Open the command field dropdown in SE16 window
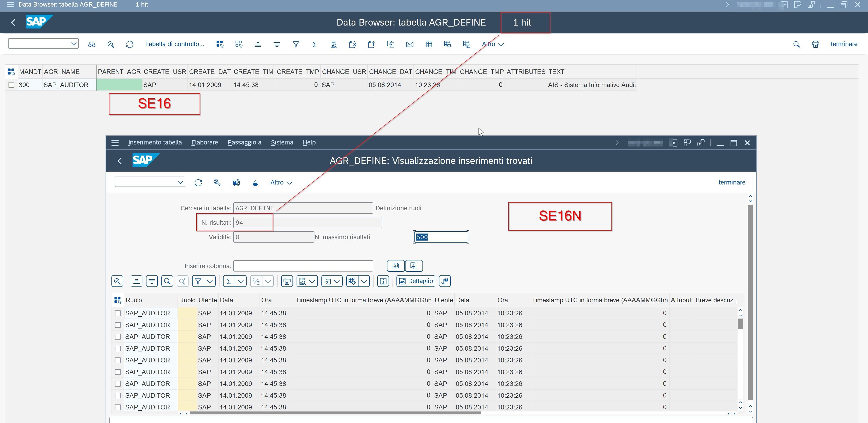The image size is (868, 423). coord(74,44)
